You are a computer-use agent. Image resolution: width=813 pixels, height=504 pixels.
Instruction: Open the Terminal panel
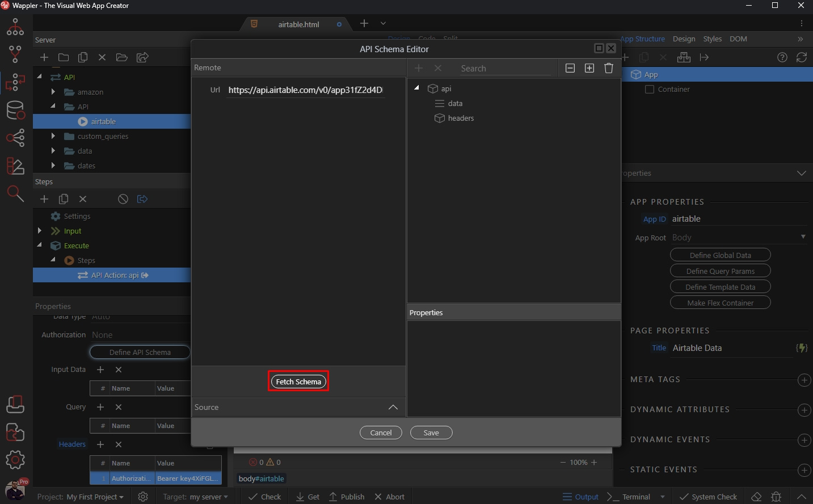coord(630,497)
